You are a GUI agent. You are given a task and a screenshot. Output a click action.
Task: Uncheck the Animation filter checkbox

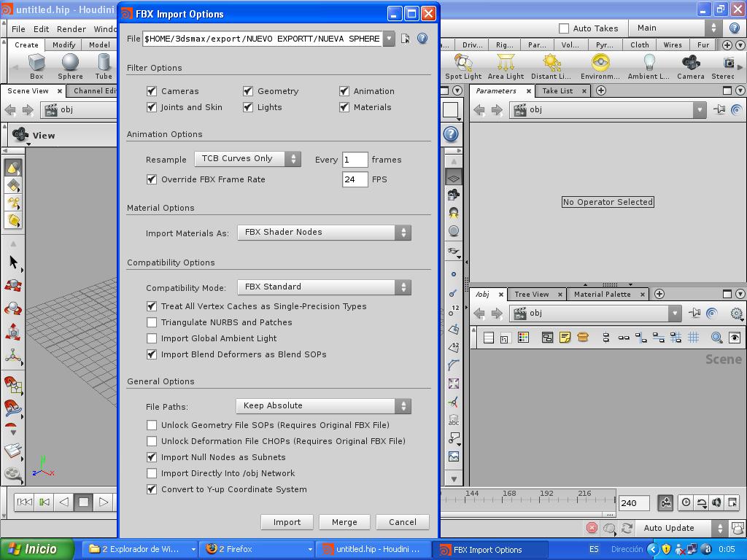[344, 91]
